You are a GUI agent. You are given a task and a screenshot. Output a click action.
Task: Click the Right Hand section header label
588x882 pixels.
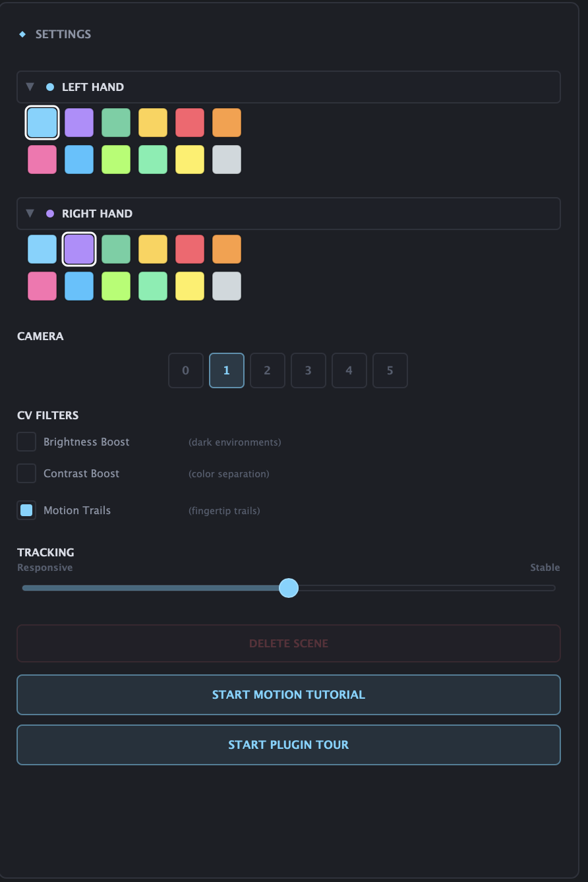[97, 214]
